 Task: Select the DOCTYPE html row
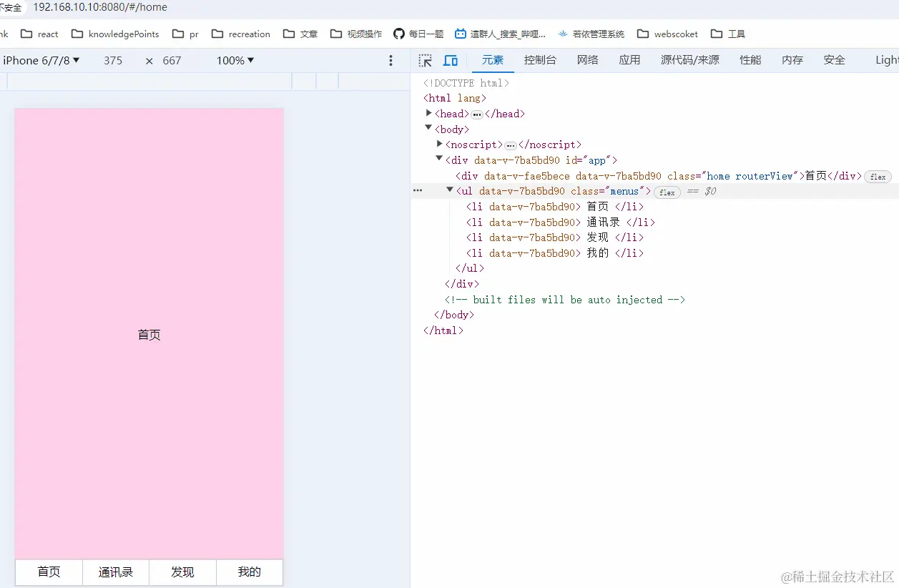(x=466, y=83)
